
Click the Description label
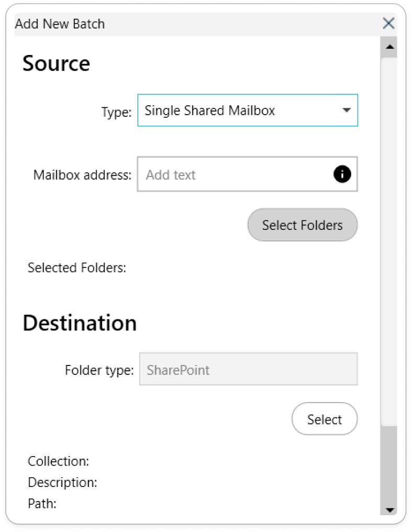click(x=62, y=482)
